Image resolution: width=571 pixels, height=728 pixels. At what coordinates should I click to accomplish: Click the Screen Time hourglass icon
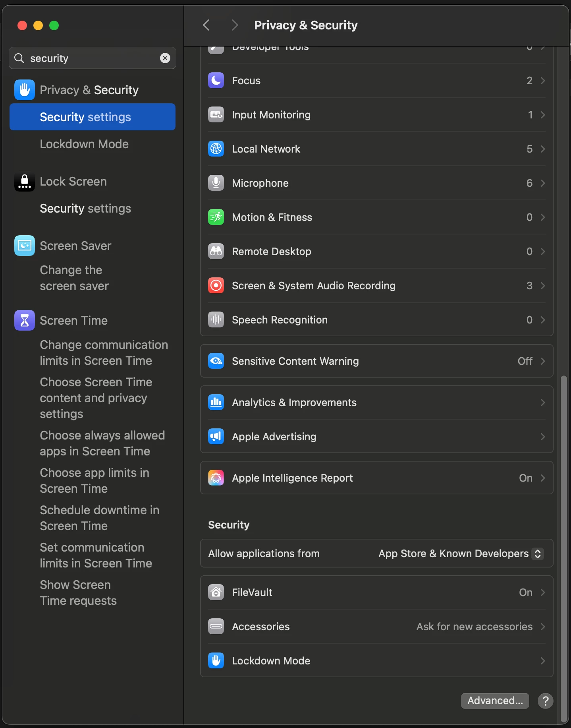[x=25, y=320]
